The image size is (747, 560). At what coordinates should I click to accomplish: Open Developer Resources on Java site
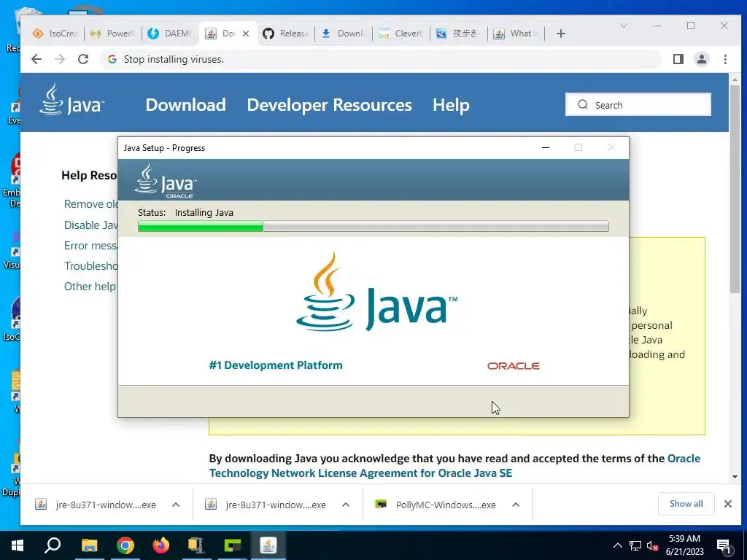(x=329, y=105)
